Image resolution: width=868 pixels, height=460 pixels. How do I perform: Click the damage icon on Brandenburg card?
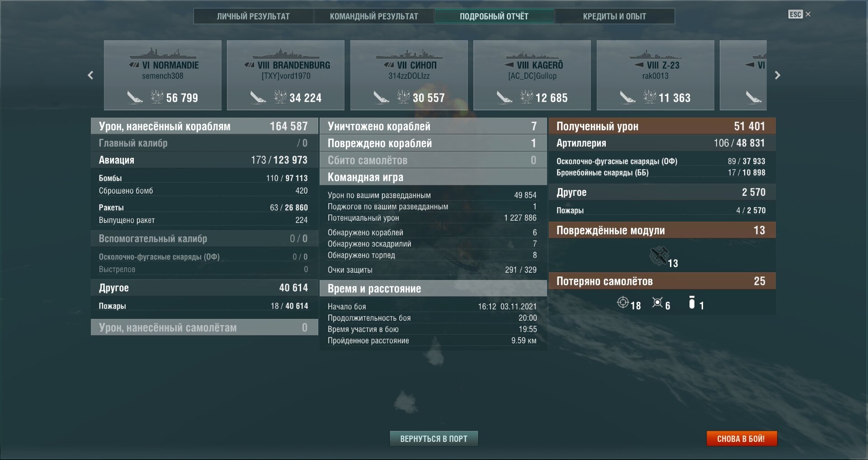tap(280, 96)
